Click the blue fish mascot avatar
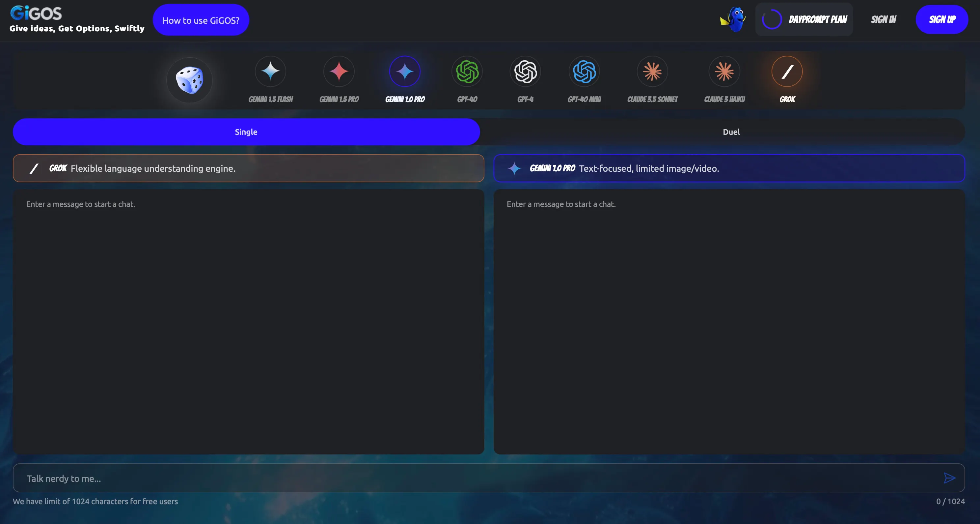This screenshot has height=524, width=980. pos(733,19)
